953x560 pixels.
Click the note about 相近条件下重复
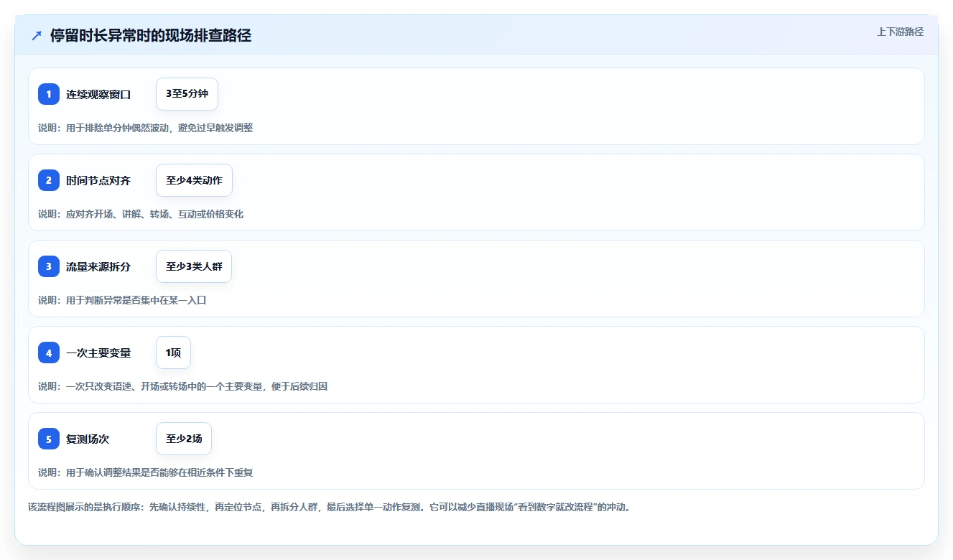pos(145,472)
